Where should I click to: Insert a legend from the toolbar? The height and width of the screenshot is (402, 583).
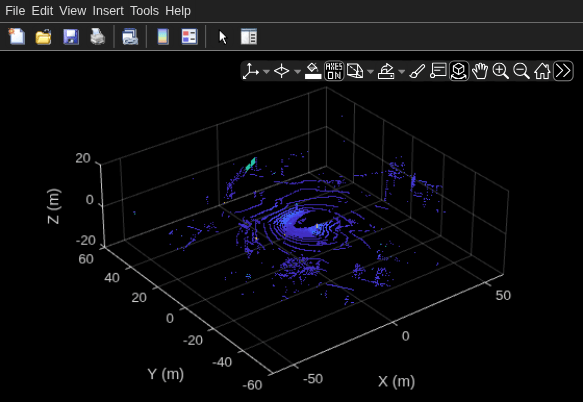click(190, 37)
